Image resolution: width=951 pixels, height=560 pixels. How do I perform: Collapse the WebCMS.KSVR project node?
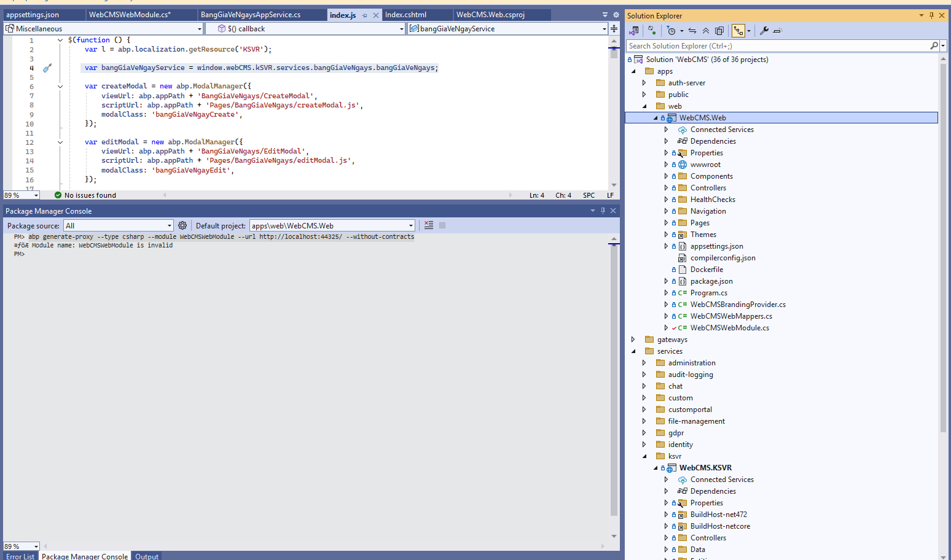(656, 468)
